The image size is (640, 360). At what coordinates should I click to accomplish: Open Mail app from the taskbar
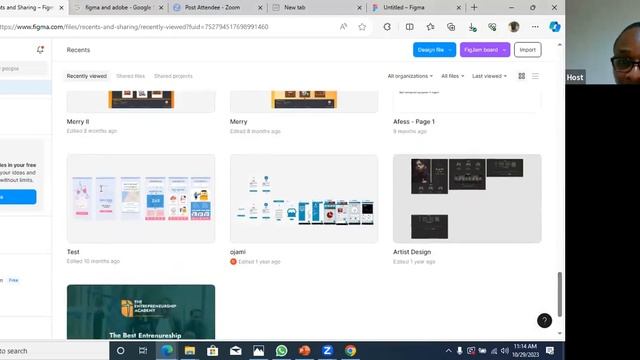(236, 351)
